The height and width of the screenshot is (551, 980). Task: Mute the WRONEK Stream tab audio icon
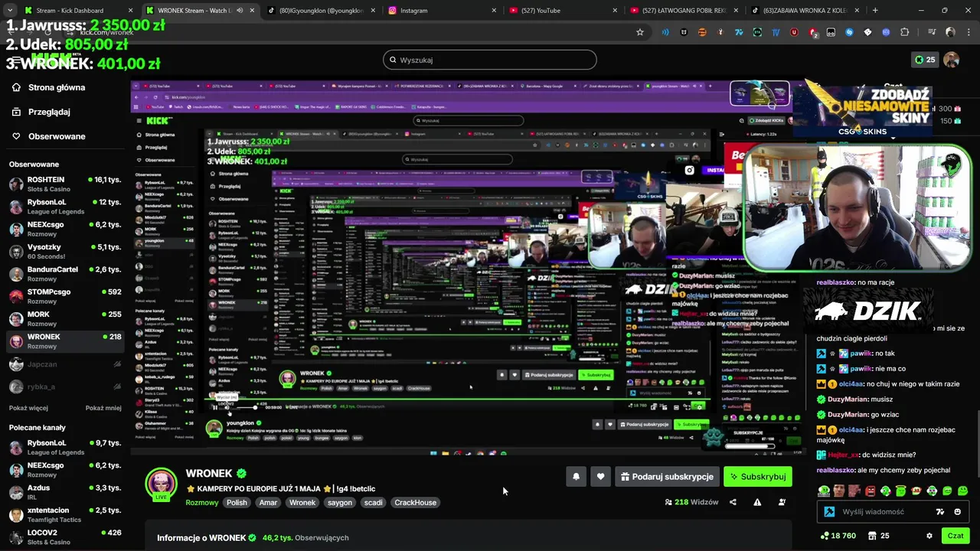click(240, 11)
